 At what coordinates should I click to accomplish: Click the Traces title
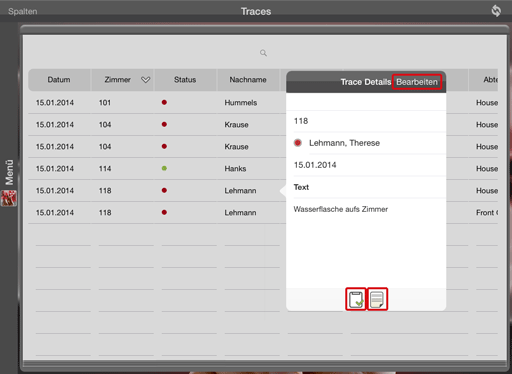[x=256, y=11]
